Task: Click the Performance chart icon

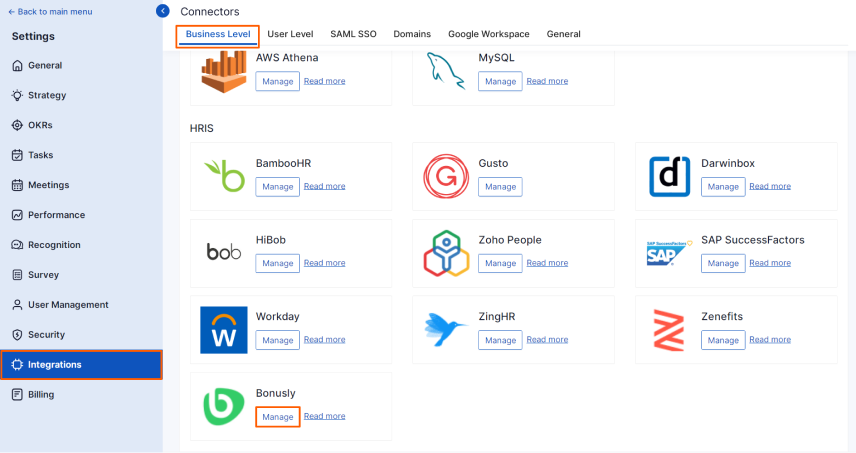Action: tap(17, 215)
